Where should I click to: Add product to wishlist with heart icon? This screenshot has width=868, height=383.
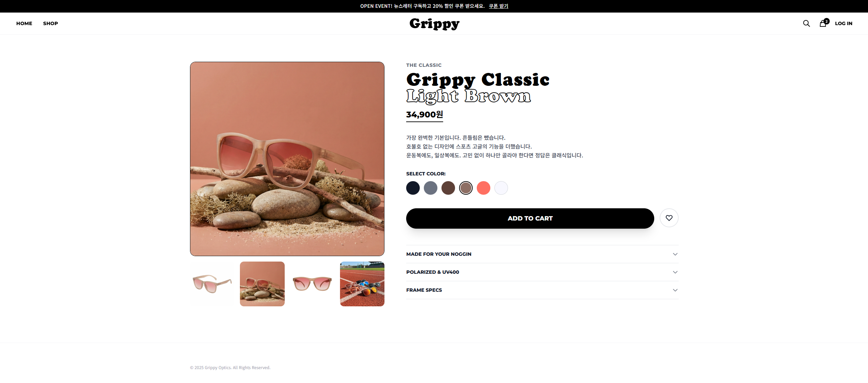(x=669, y=218)
